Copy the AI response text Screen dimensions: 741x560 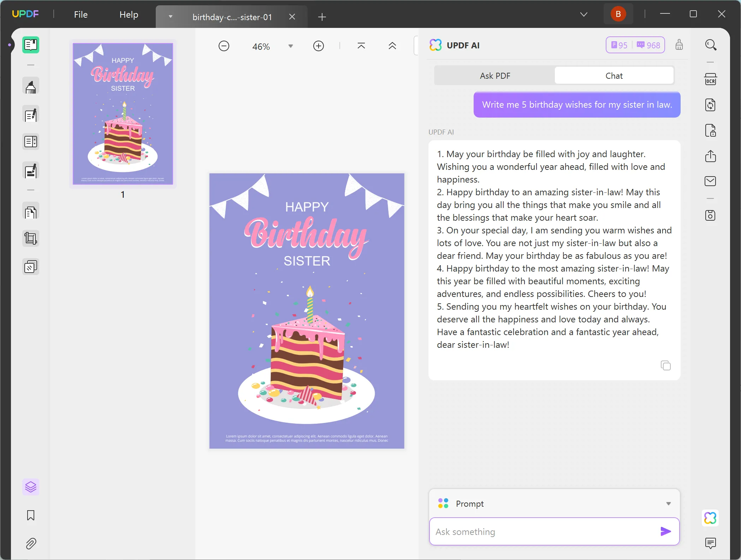[x=665, y=365]
